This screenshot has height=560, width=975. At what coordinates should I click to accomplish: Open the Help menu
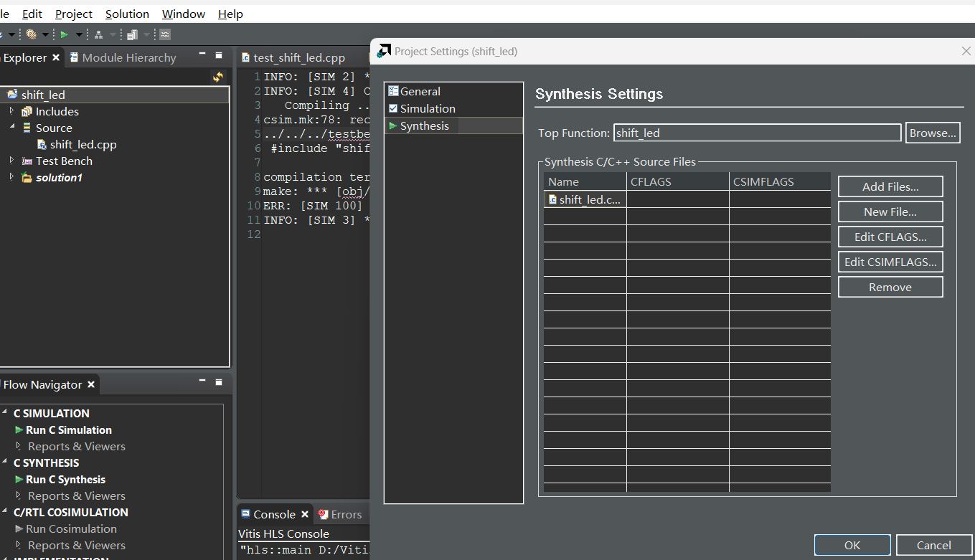(230, 14)
